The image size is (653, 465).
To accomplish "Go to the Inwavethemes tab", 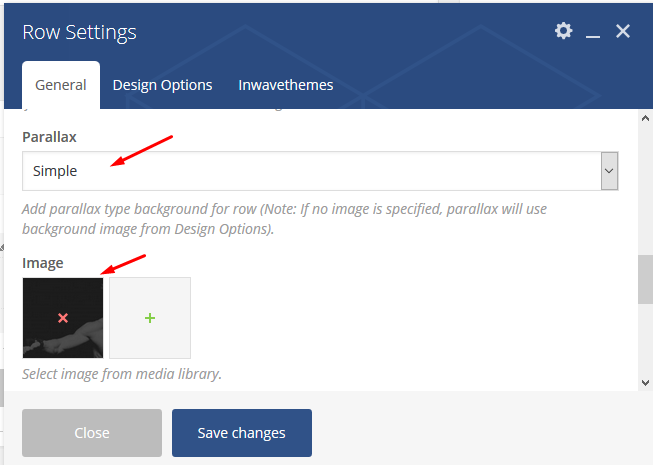I will point(286,85).
